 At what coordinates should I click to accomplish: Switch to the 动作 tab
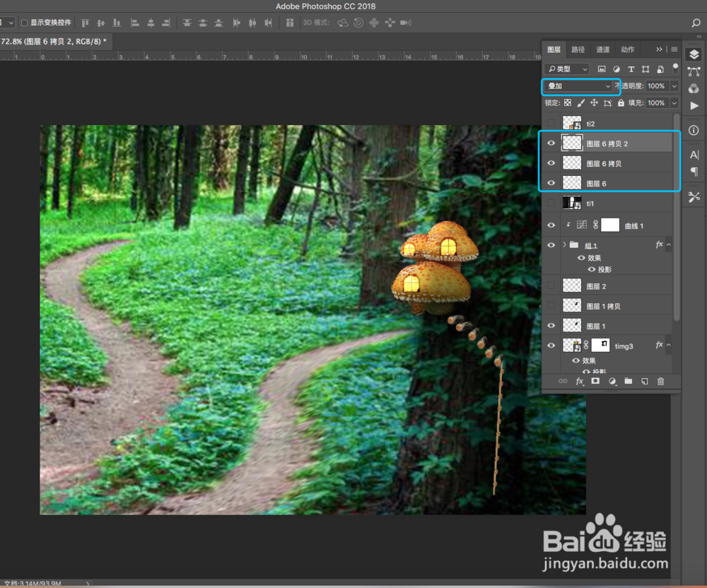point(628,49)
